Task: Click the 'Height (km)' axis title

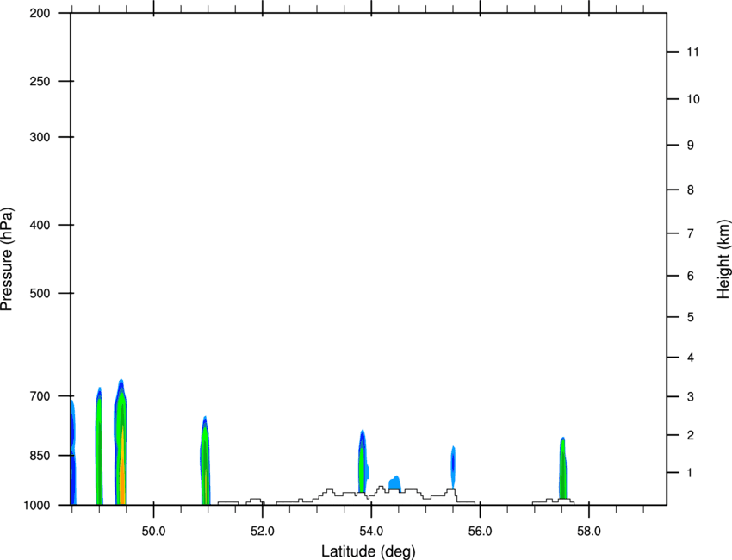Action: (723, 258)
